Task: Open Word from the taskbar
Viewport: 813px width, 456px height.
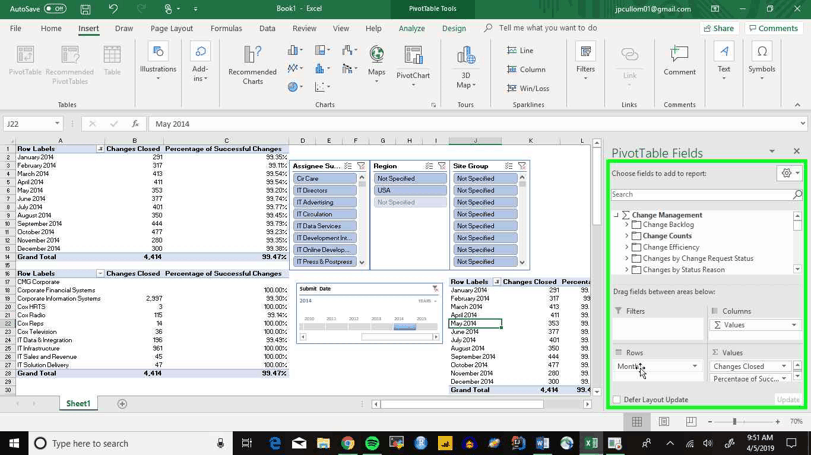Action: point(542,444)
